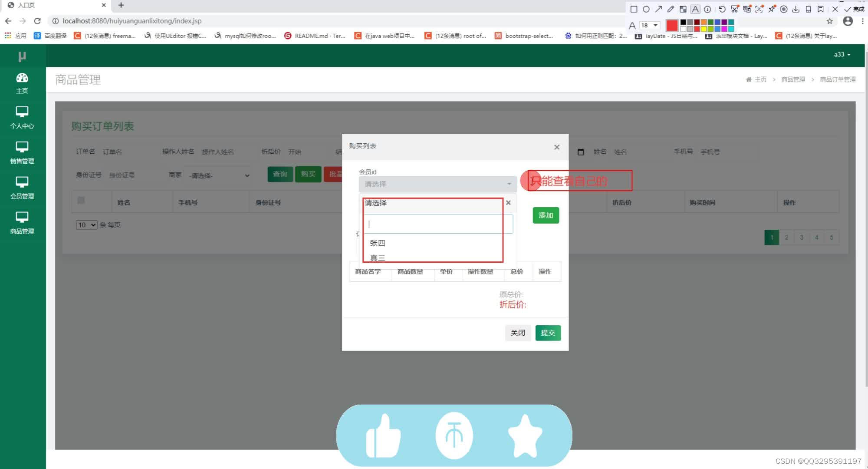Open the Chrome profile avatar
The image size is (868, 469).
(848, 21)
